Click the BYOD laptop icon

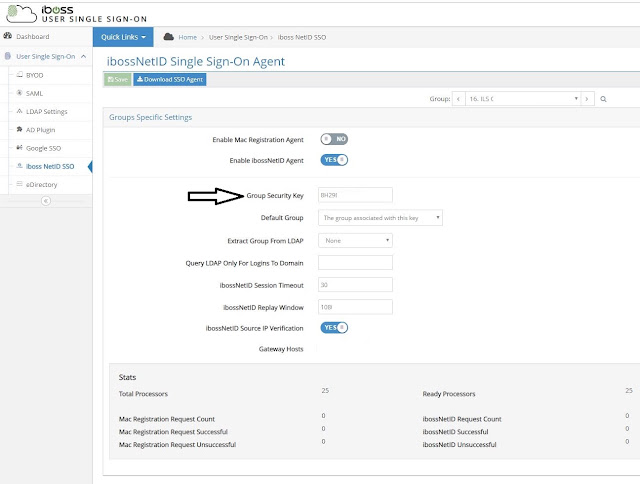[19, 75]
